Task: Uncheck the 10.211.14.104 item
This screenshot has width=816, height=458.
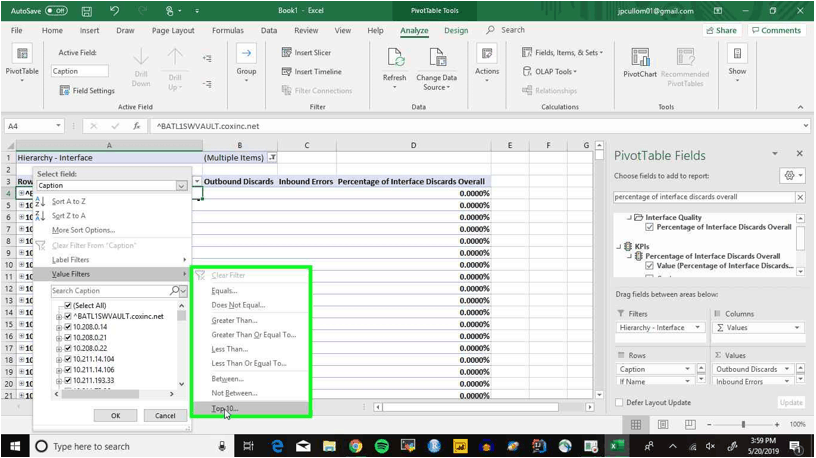Action: tap(68, 359)
